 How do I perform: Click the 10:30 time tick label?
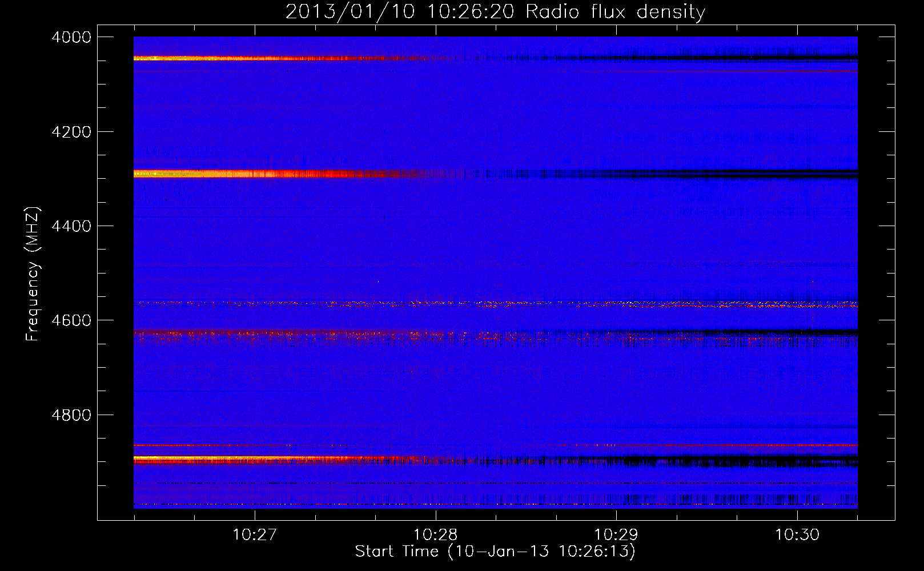(797, 534)
